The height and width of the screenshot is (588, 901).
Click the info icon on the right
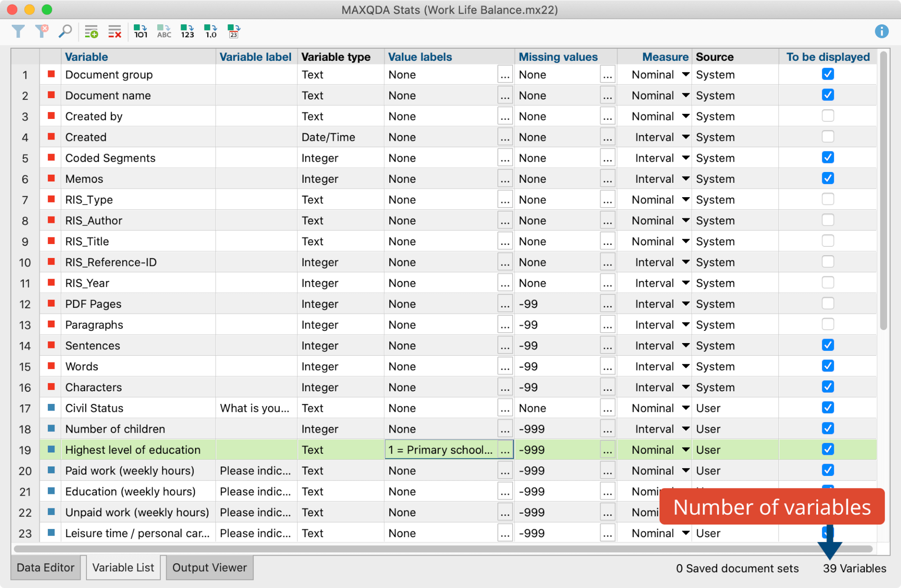coord(882,32)
